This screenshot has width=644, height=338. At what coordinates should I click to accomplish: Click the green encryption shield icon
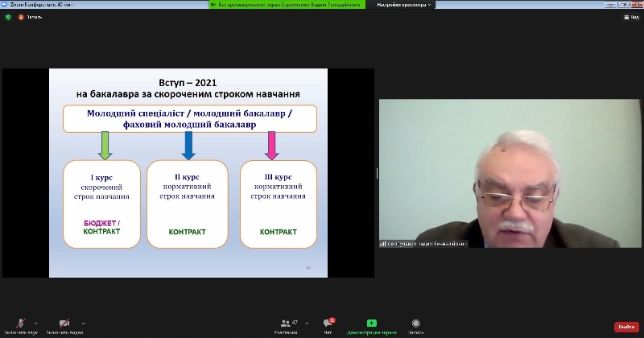click(8, 17)
